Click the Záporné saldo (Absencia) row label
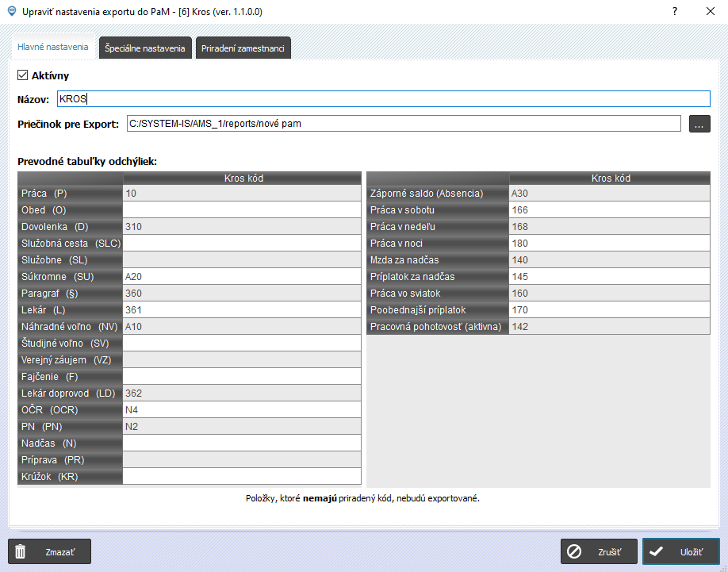The image size is (728, 572). [438, 193]
